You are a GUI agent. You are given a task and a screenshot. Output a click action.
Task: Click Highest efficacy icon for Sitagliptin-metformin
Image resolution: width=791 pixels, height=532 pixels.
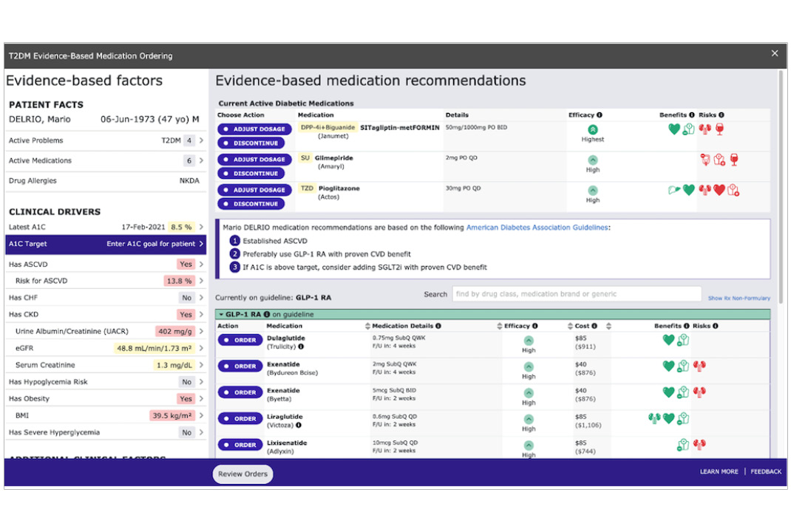pos(593,129)
